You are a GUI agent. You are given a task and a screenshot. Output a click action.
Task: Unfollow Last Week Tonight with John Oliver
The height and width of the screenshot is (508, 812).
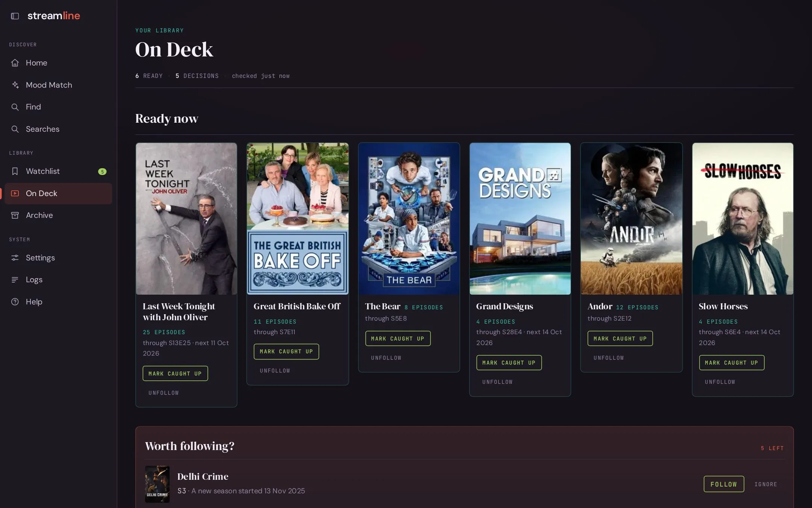[x=164, y=393]
